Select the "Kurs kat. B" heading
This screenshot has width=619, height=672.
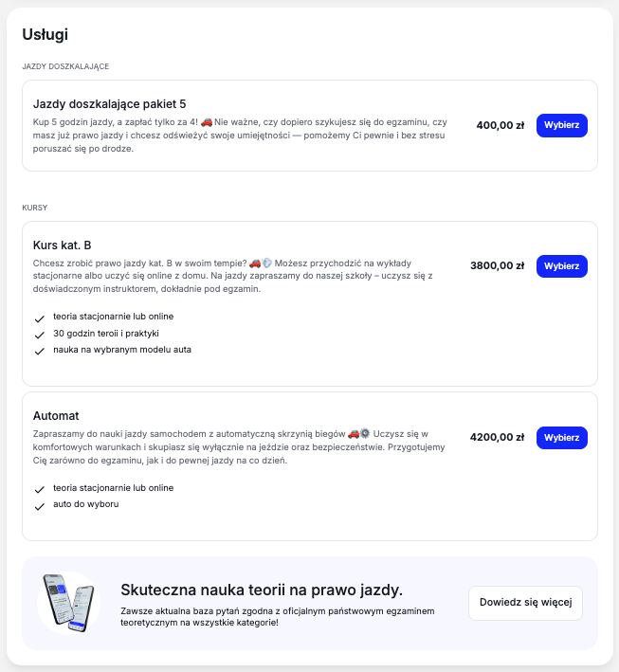62,245
